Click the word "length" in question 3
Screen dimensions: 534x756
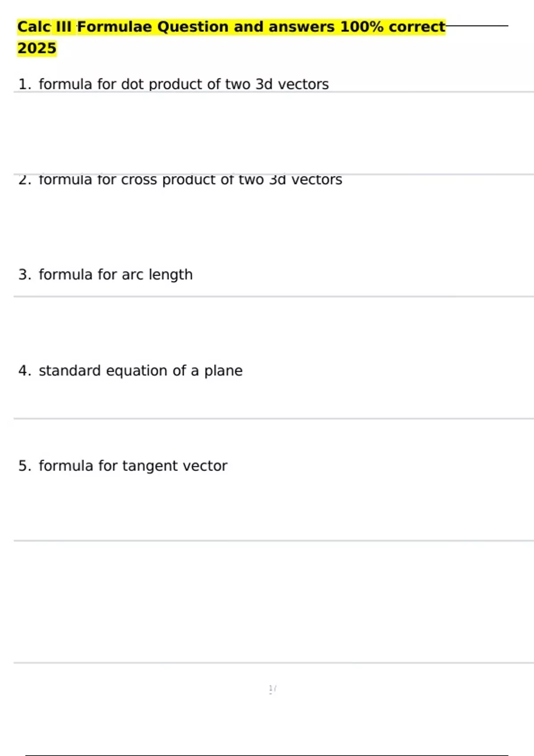[x=170, y=275]
